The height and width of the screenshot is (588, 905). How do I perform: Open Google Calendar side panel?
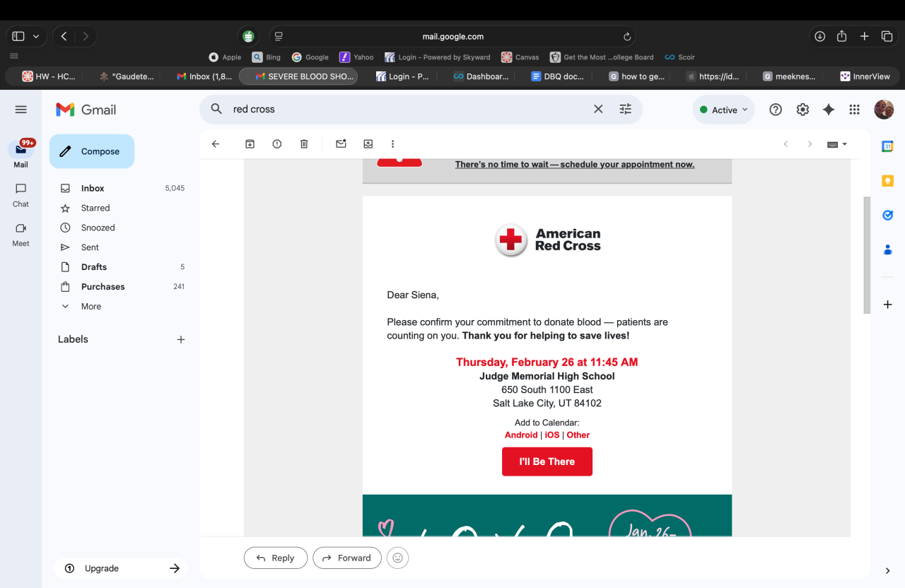click(x=887, y=146)
